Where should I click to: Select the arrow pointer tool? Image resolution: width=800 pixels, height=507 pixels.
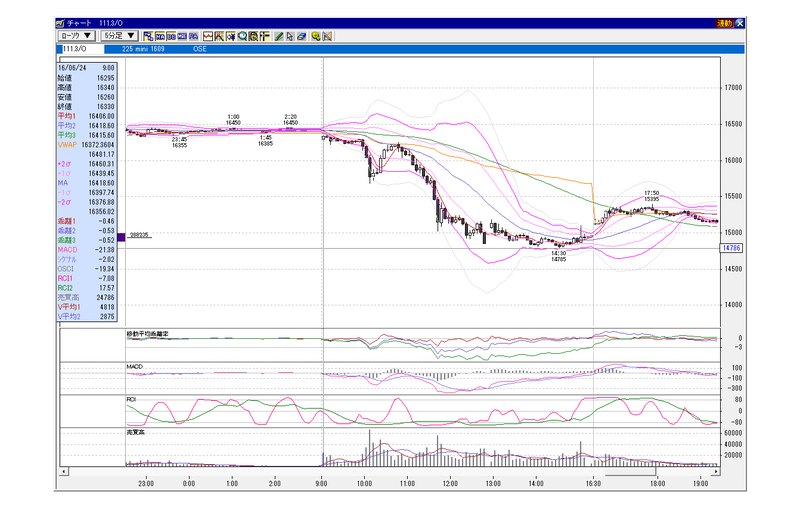click(x=290, y=36)
